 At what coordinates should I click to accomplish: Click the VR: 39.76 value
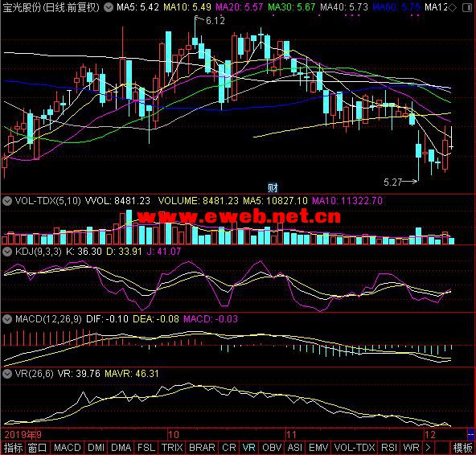coord(79,374)
